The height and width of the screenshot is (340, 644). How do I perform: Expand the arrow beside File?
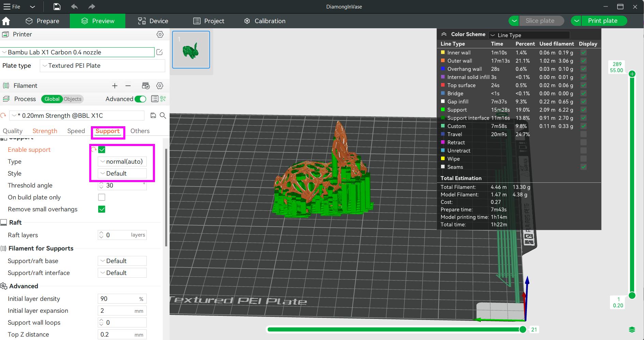[32, 7]
